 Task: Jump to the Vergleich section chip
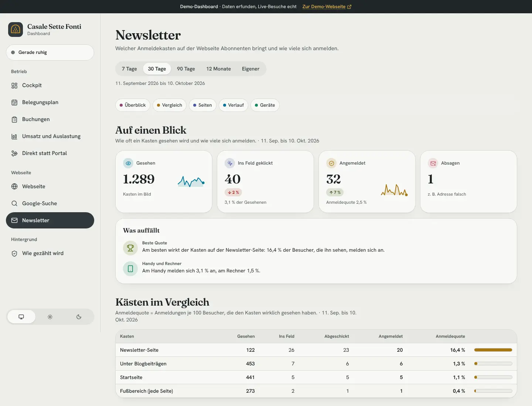pos(170,105)
